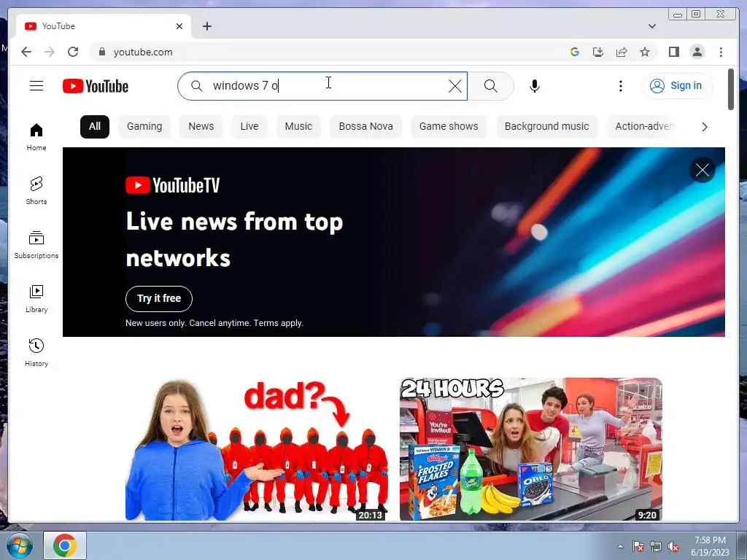This screenshot has width=747, height=560.
Task: Open Shorts from the sidebar
Action: pyautogui.click(x=36, y=190)
